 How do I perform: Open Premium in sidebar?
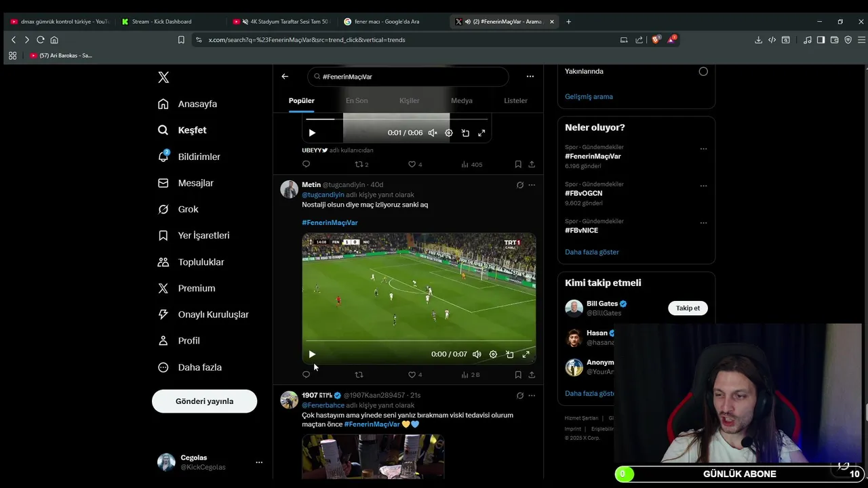pyautogui.click(x=186, y=288)
